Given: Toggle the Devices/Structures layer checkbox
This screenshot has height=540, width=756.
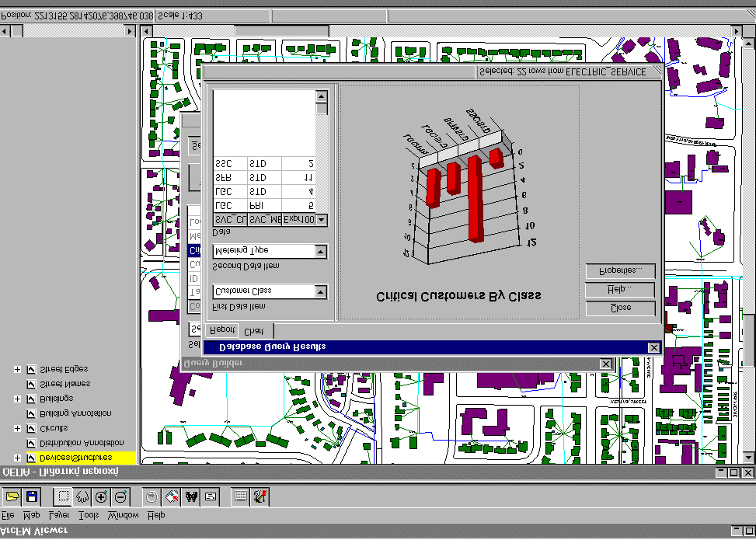Looking at the screenshot, I should pyautogui.click(x=31, y=458).
